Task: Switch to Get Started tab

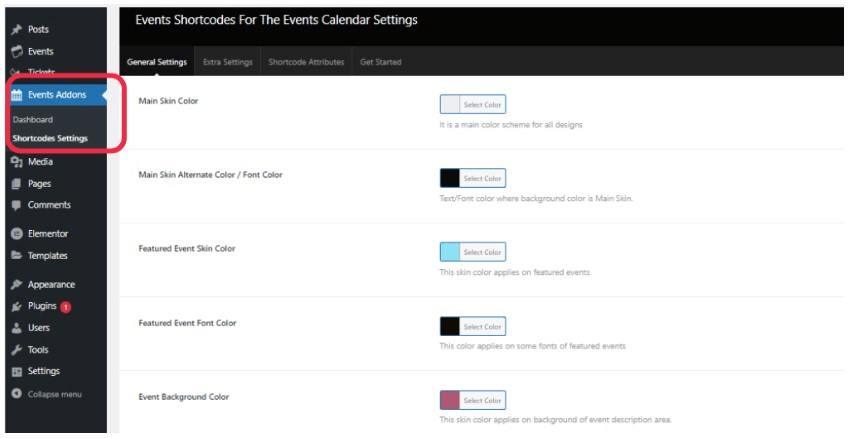Action: click(381, 61)
